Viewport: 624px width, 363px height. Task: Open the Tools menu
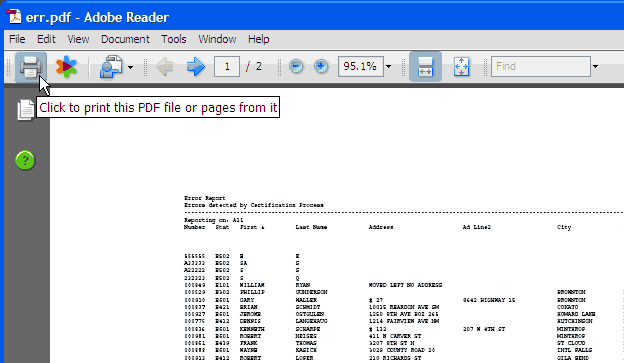pyautogui.click(x=174, y=39)
